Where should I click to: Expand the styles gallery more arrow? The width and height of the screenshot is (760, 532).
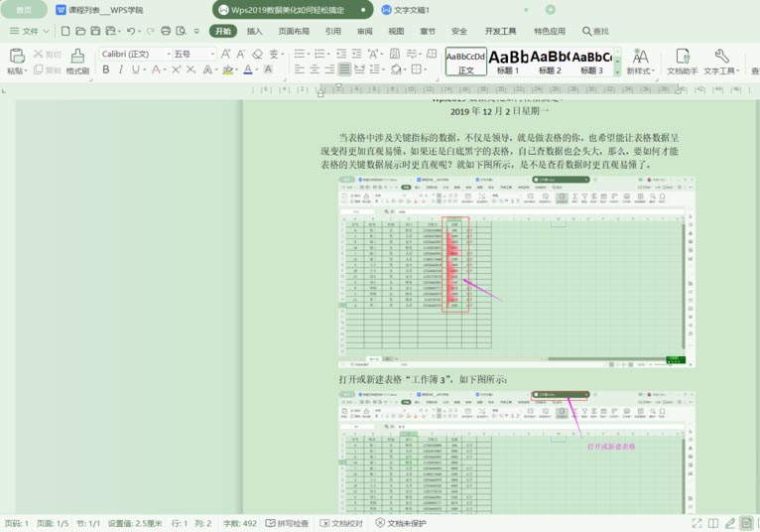(617, 72)
